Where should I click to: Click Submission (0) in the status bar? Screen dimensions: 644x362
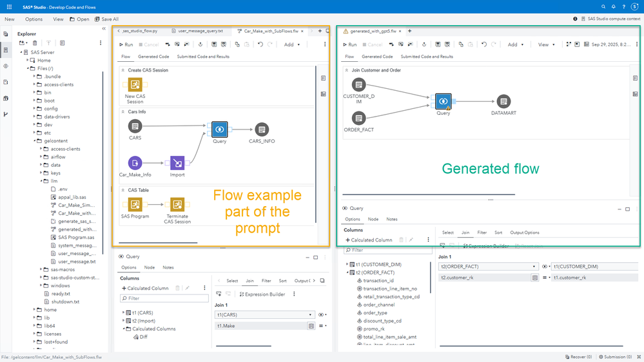pyautogui.click(x=615, y=357)
